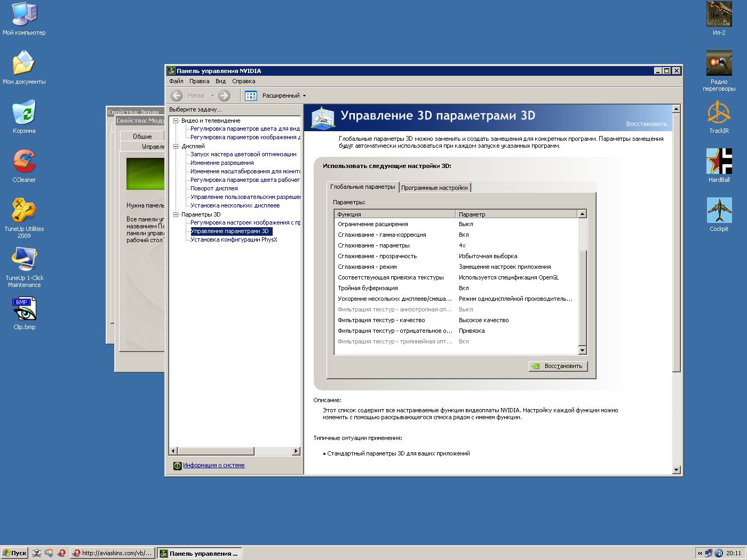Open the Справка menu
This screenshot has width=747, height=560.
point(244,81)
